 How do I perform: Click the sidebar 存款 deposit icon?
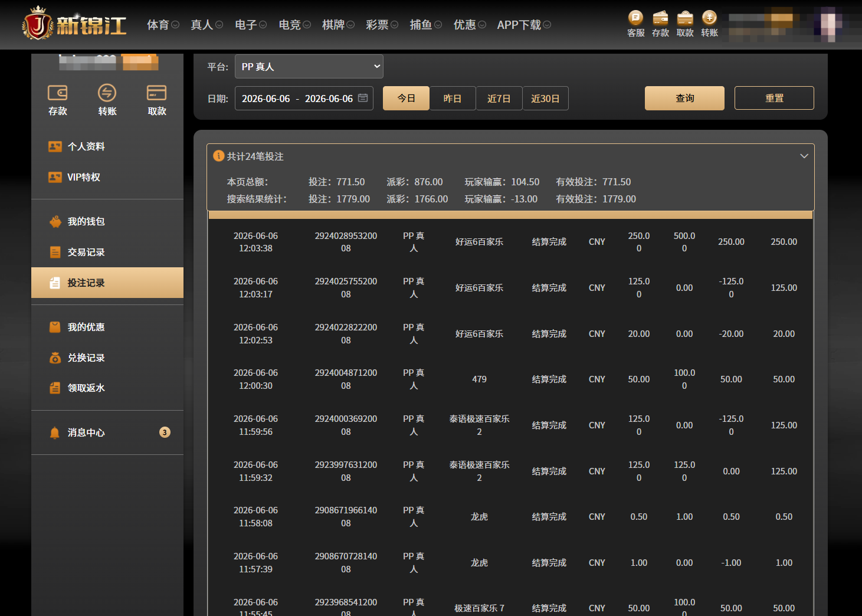tap(57, 93)
